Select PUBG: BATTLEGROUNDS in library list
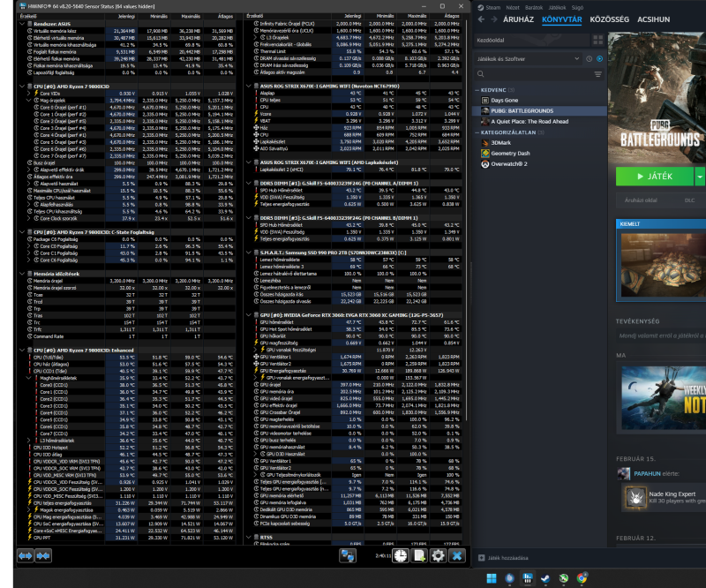 pos(539,111)
